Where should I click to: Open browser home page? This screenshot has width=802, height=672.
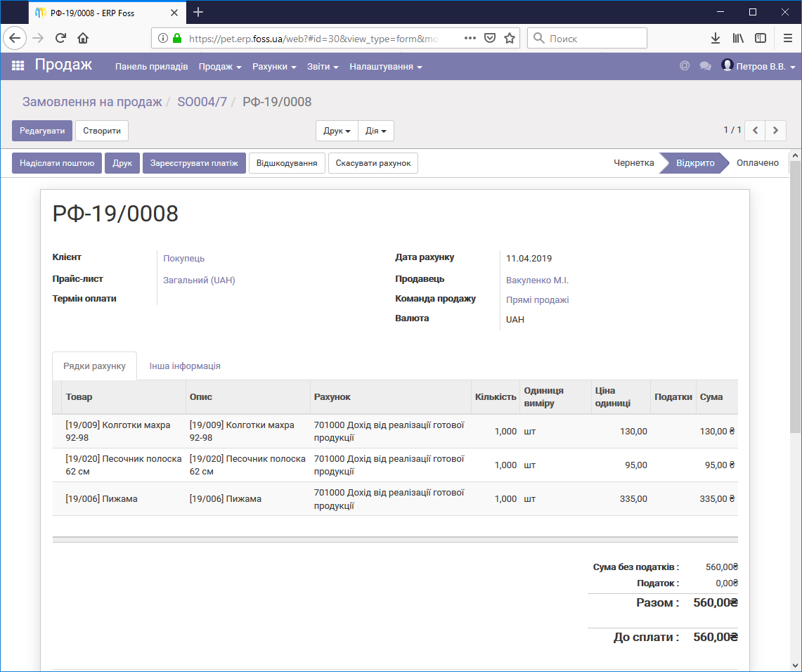click(x=83, y=38)
